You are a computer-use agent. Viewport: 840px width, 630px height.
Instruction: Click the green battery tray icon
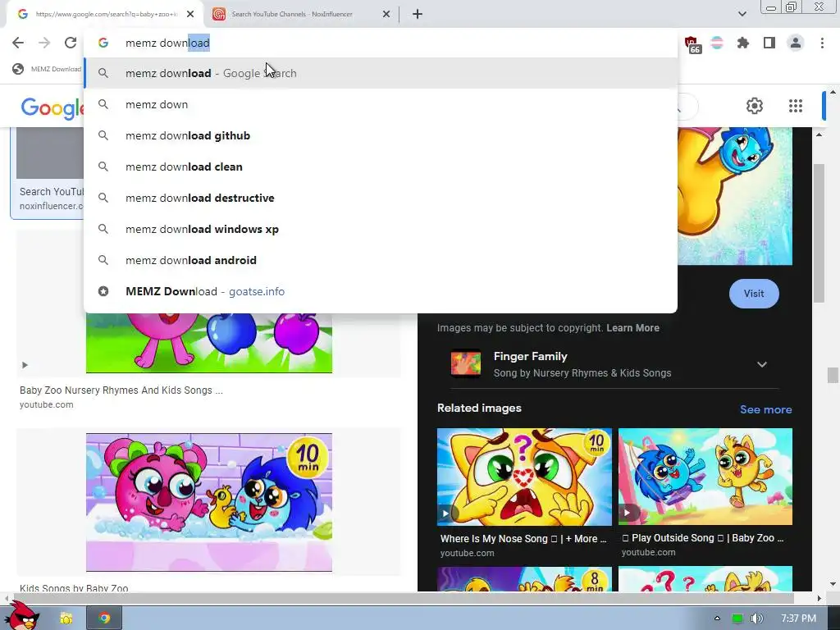[x=737, y=619]
